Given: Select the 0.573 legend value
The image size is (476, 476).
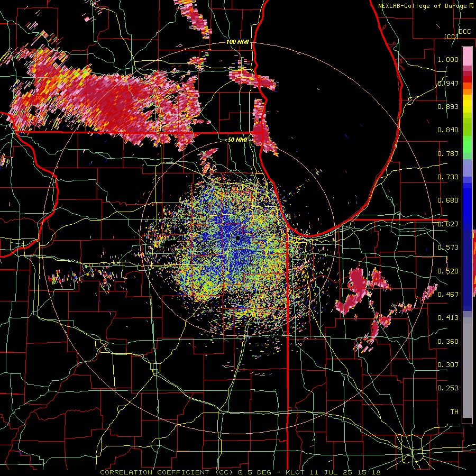Looking at the screenshot, I should pyautogui.click(x=448, y=248).
